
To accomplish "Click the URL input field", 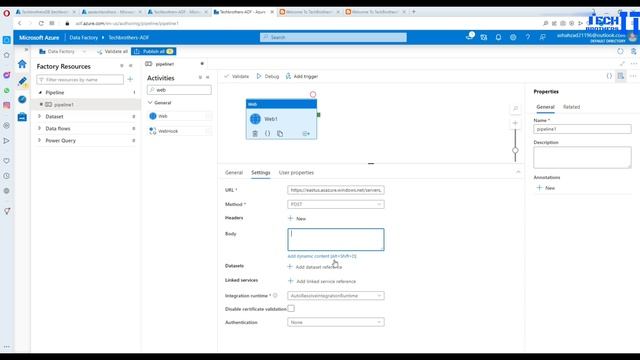I will pyautogui.click(x=336, y=190).
